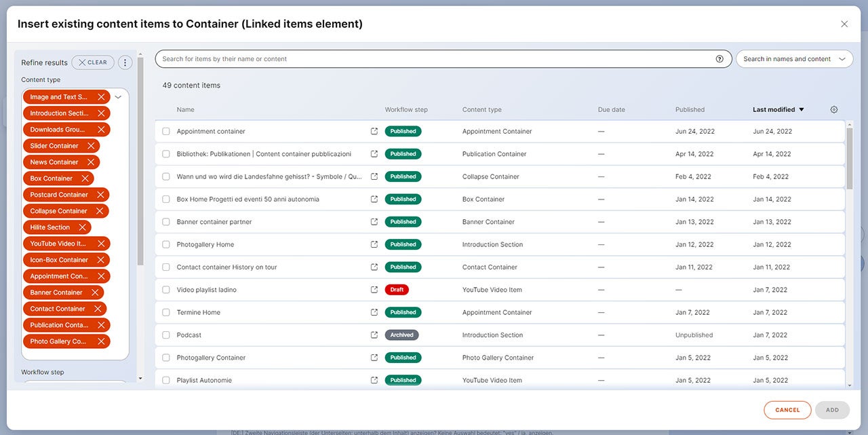
Task: Open Video playlist ladino external link icon
Action: 374,290
